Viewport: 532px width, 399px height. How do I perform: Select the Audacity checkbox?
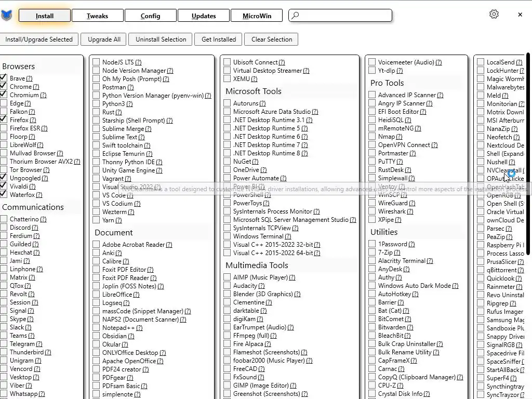tap(227, 286)
